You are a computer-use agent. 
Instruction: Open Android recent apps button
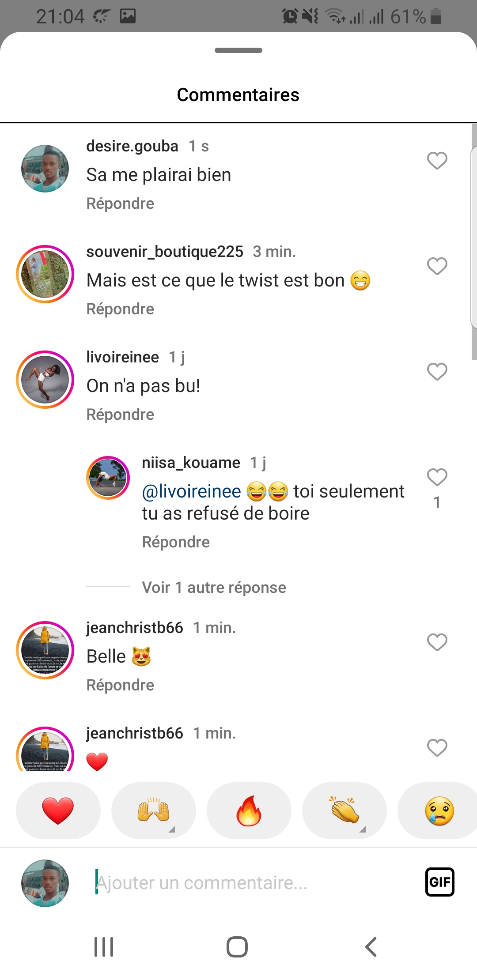click(x=104, y=947)
